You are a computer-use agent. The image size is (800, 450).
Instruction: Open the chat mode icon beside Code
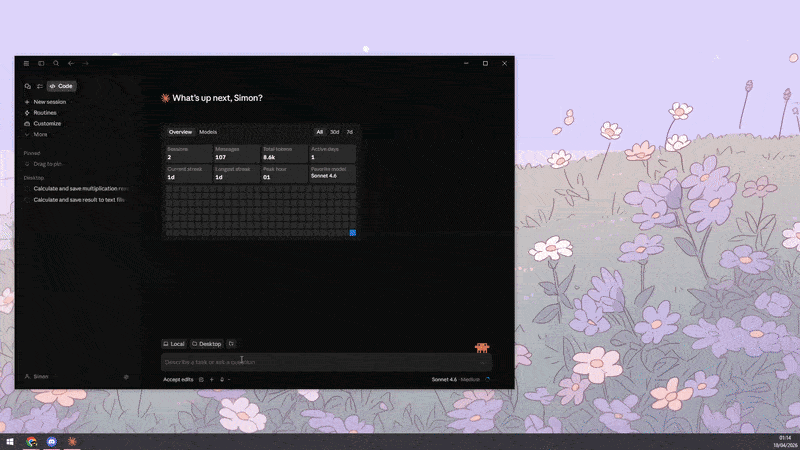28,86
